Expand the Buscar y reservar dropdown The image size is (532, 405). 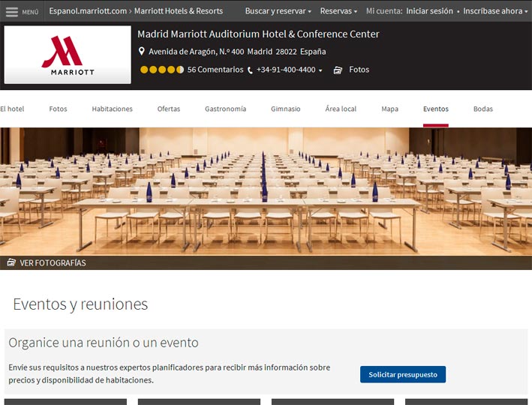(278, 11)
